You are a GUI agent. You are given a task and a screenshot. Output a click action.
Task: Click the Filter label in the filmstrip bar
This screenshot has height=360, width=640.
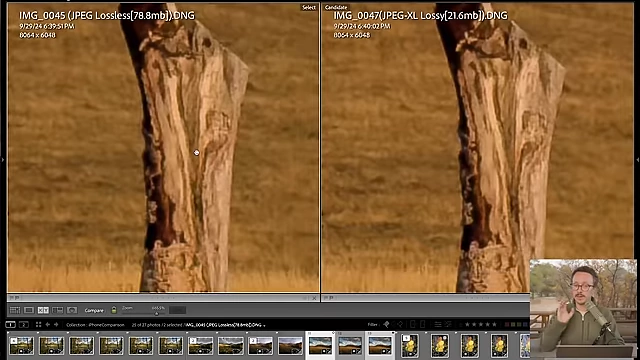(x=373, y=325)
